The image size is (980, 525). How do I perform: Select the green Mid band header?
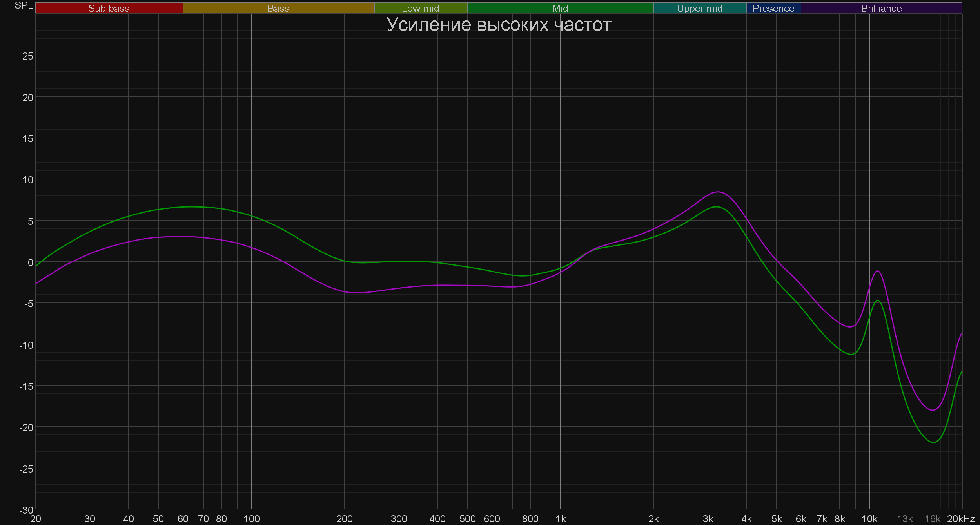pos(560,8)
